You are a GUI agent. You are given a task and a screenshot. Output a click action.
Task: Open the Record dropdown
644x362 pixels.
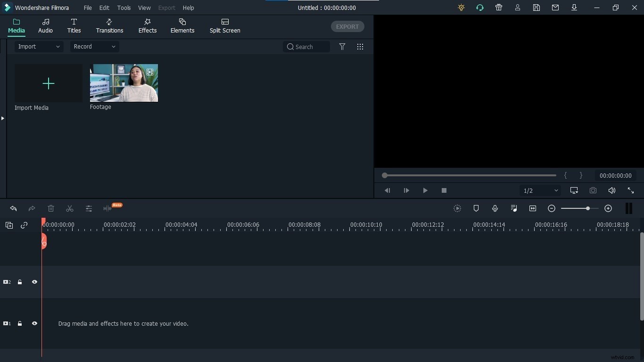click(x=94, y=47)
